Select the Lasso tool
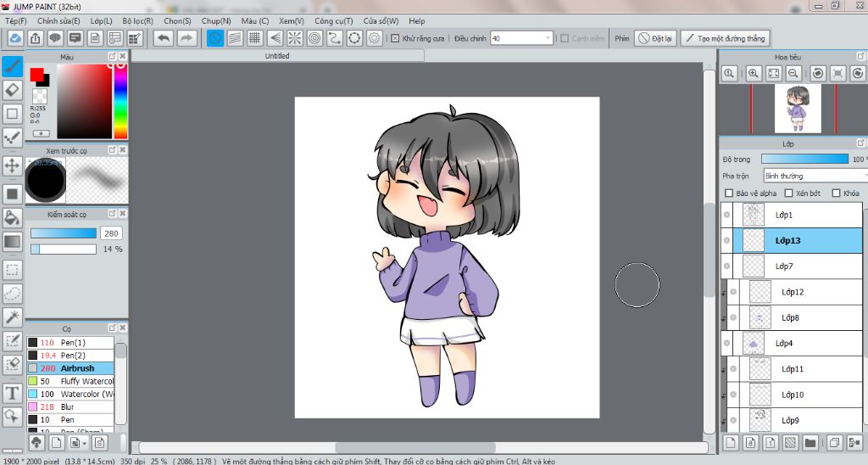Image resolution: width=868 pixels, height=465 pixels. click(12, 294)
